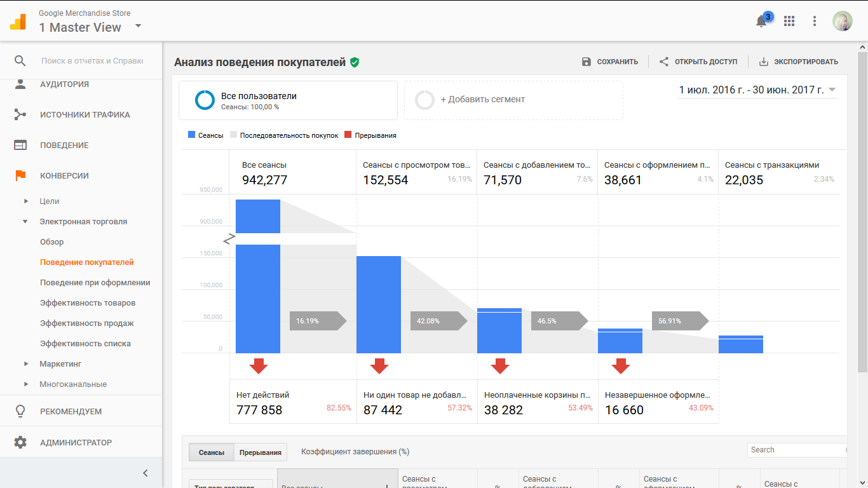868x488 pixels.
Task: Click the Google Analytics logo
Action: [18, 21]
